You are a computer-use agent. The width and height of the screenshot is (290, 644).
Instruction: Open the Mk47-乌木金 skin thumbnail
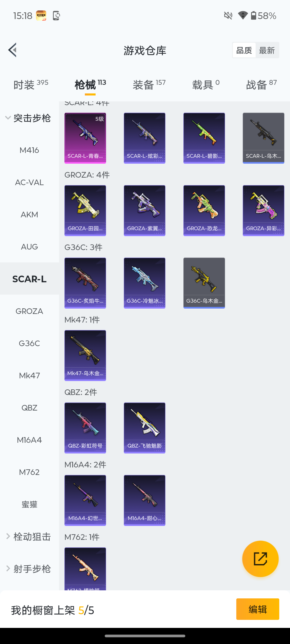tap(85, 355)
